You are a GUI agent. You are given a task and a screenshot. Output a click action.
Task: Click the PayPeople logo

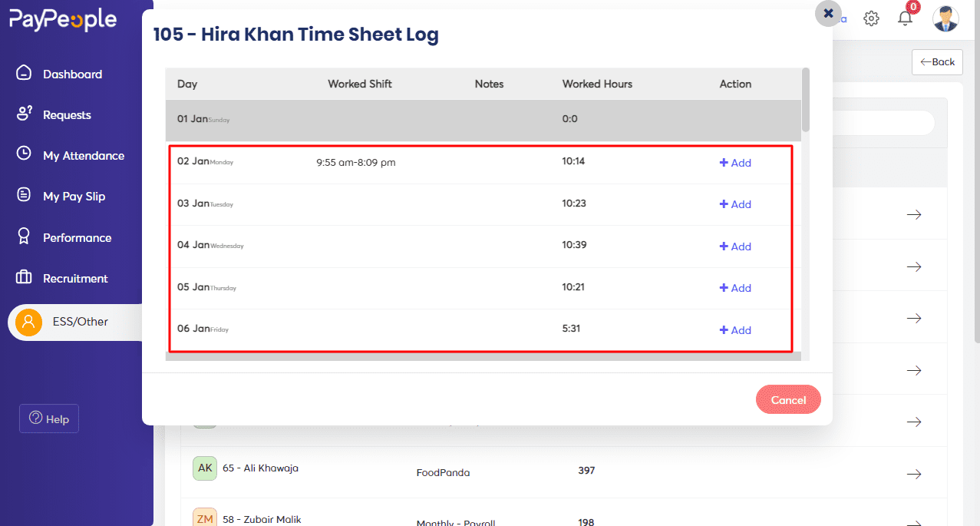tap(63, 20)
